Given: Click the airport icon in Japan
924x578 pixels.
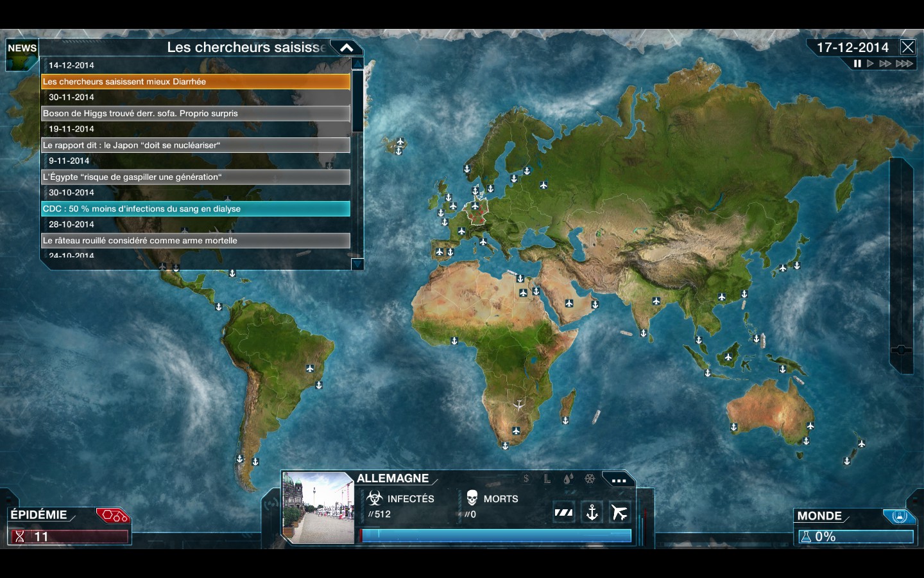Looking at the screenshot, I should (x=783, y=268).
